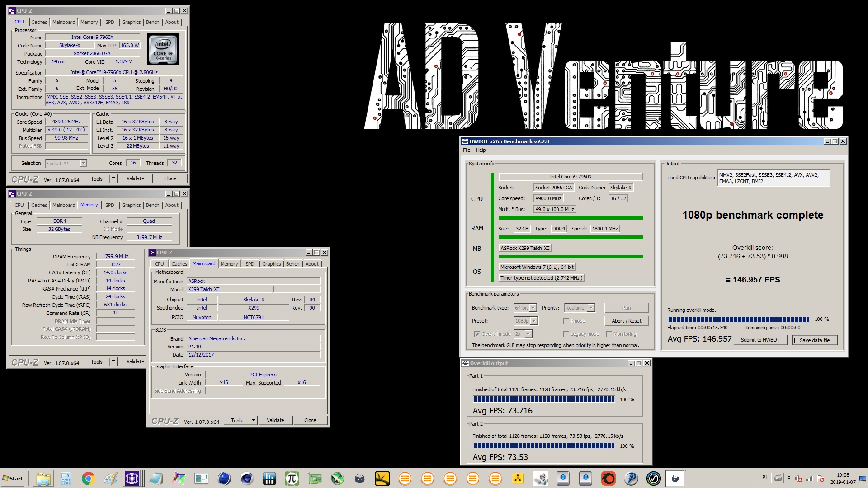This screenshot has width=868, height=488.
Task: Open Notepad from the taskbar
Action: tap(156, 479)
